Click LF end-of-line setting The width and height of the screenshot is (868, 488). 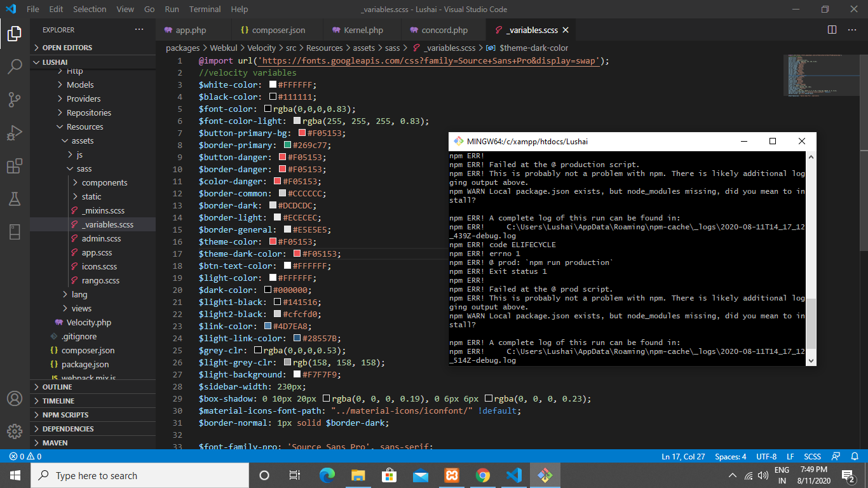click(790, 456)
